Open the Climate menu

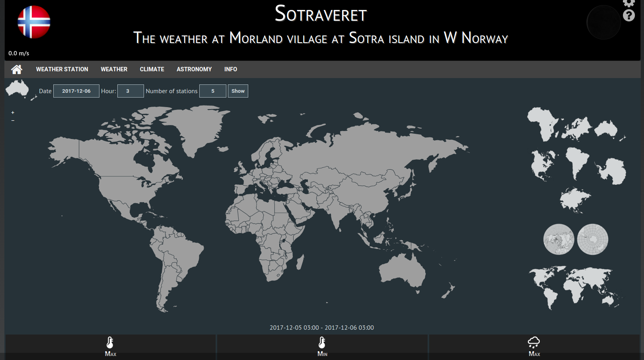(x=152, y=69)
